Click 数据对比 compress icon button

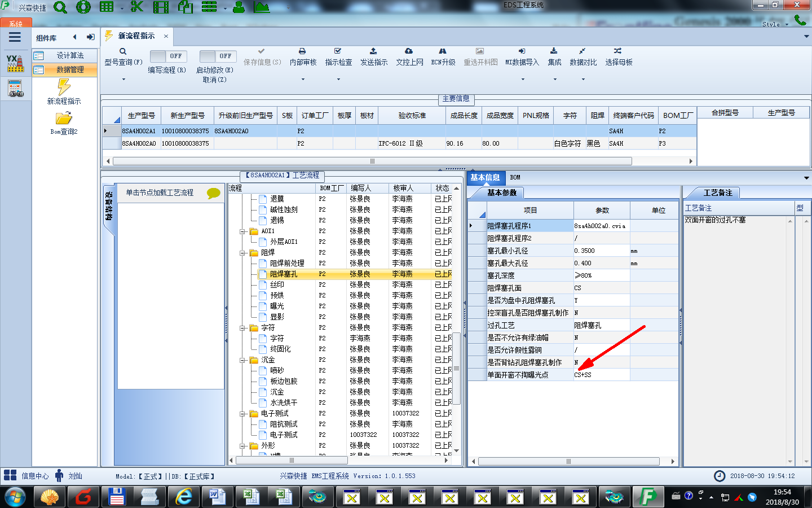click(x=583, y=58)
